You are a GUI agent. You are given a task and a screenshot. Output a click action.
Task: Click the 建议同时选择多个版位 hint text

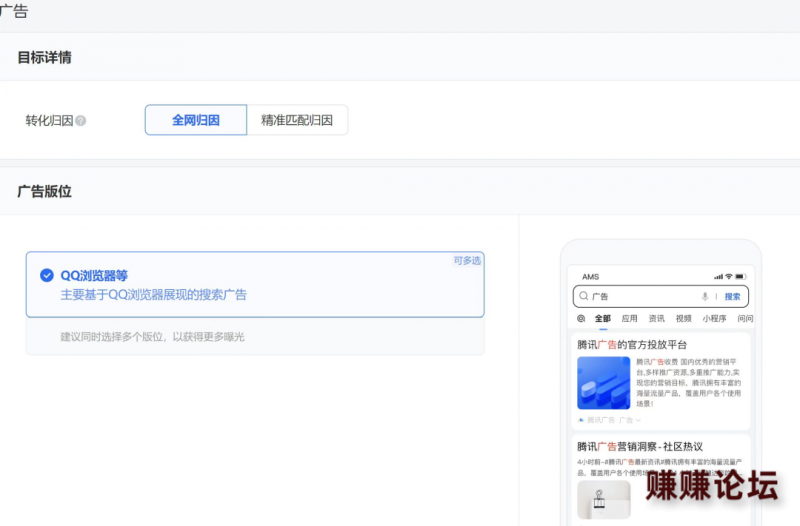(152, 337)
